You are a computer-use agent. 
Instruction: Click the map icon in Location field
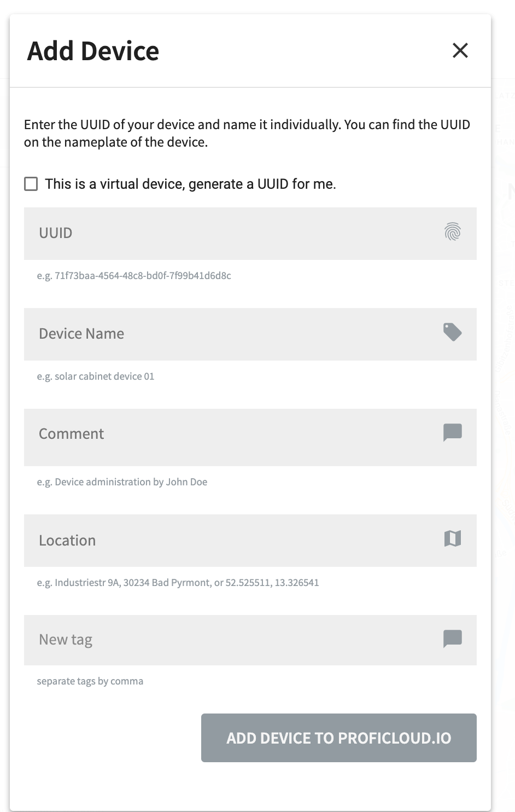453,538
